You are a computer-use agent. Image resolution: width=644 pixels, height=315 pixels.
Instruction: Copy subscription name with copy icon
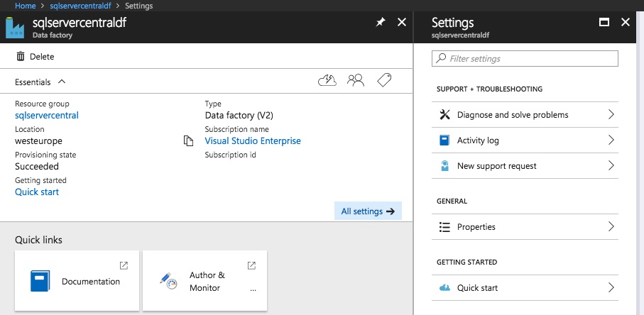coord(188,141)
